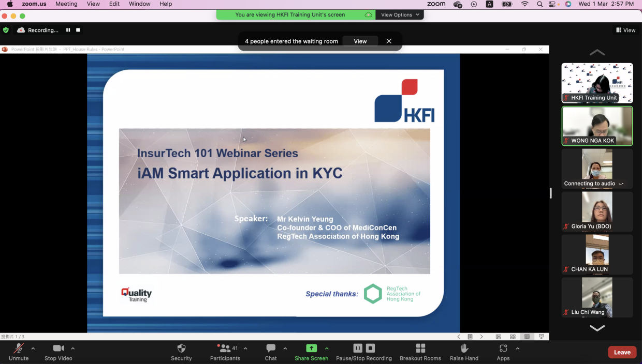Leave the meeting
This screenshot has width=642, height=364.
click(x=622, y=352)
